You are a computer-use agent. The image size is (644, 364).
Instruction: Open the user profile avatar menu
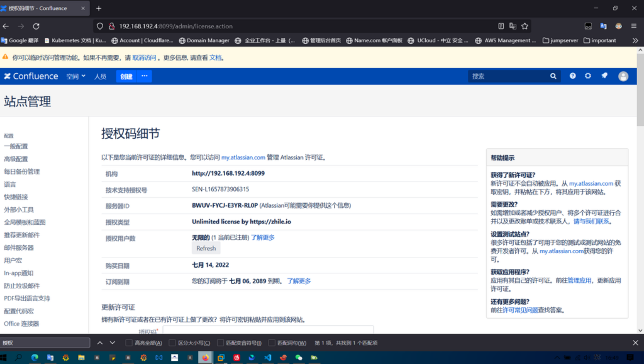tap(623, 76)
